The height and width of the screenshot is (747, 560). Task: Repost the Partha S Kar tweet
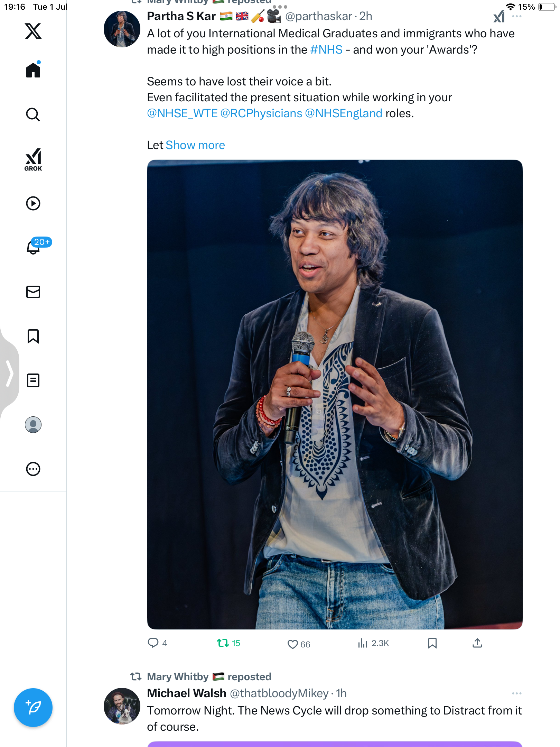(228, 643)
